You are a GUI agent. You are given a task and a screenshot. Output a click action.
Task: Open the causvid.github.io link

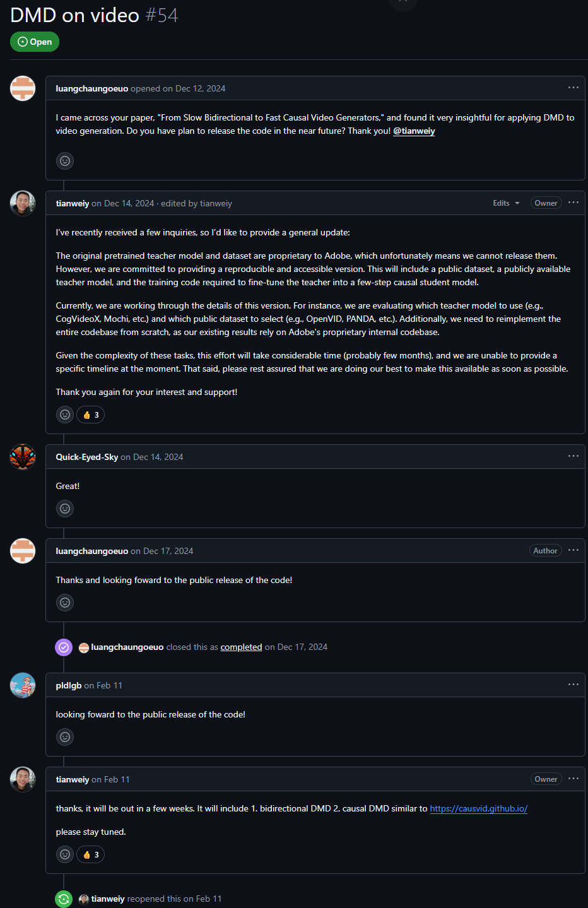coord(478,808)
